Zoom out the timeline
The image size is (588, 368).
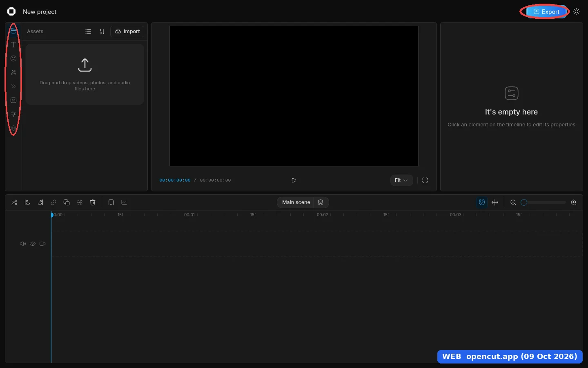(x=513, y=202)
